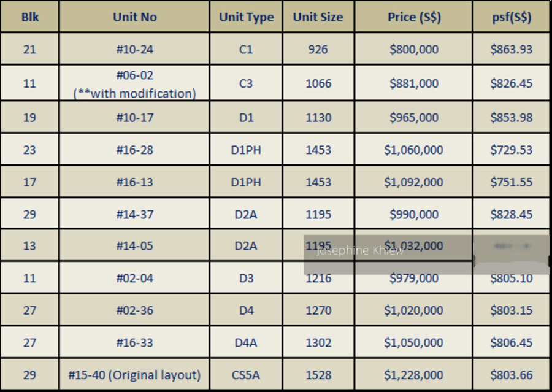The width and height of the screenshot is (552, 392).
Task: Select the $1,092,000 price cell
Action: (x=413, y=182)
